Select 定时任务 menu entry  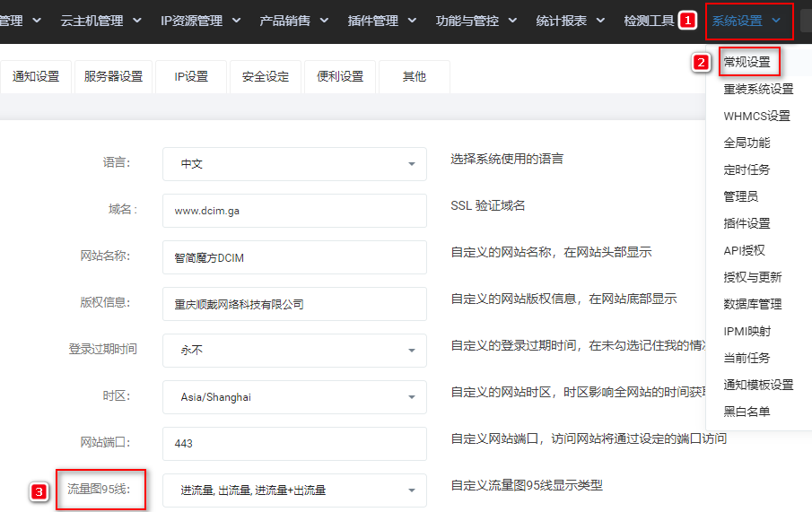coord(747,169)
